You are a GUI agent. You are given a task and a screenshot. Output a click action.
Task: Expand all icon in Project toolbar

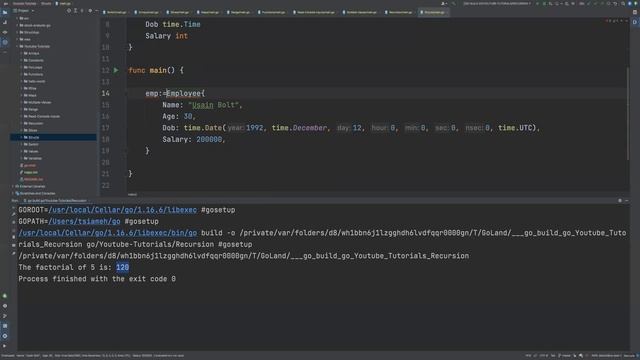(76, 11)
